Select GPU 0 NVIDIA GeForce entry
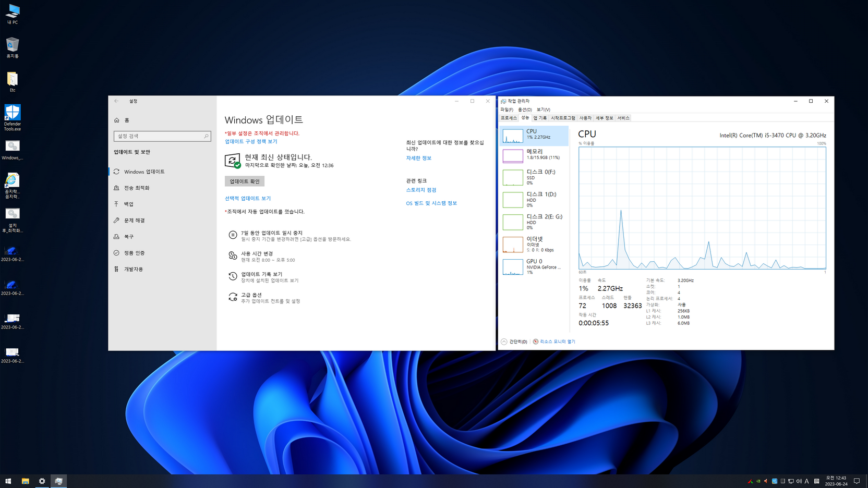 [534, 267]
